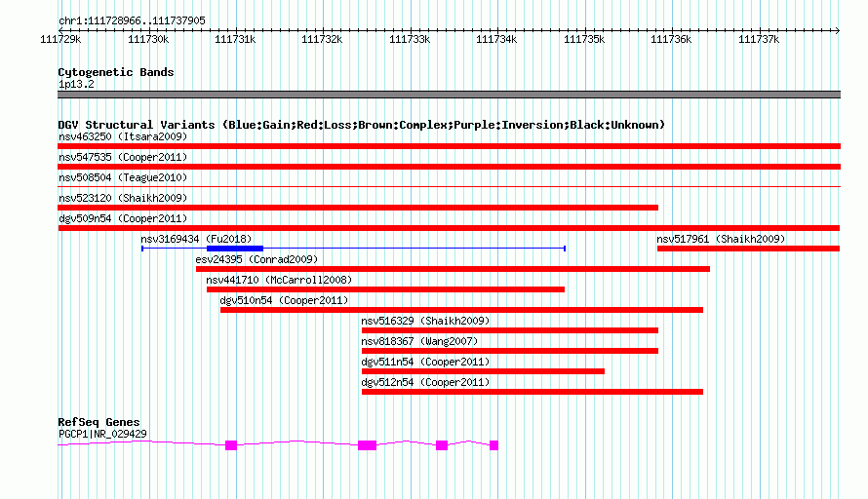The image size is (868, 499).
Task: Select the nsv523120 red variant bar
Action: point(358,208)
